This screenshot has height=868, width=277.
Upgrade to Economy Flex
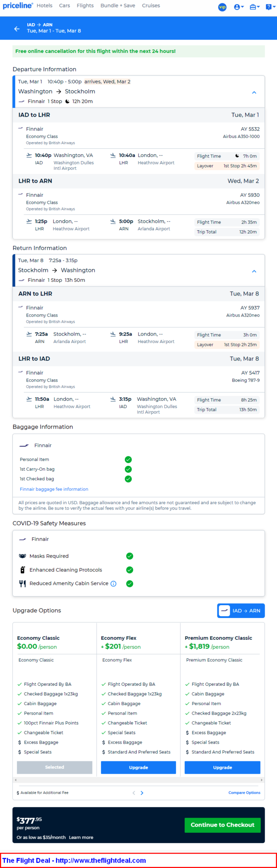138,767
